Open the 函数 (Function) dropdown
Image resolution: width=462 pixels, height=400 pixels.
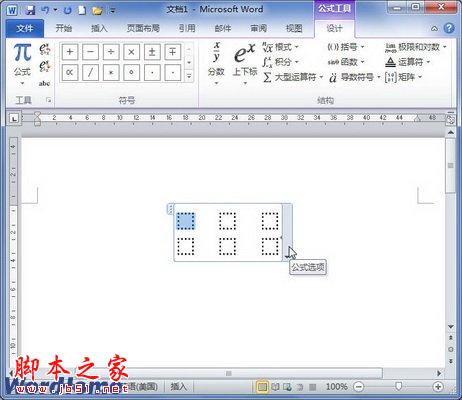coord(346,62)
